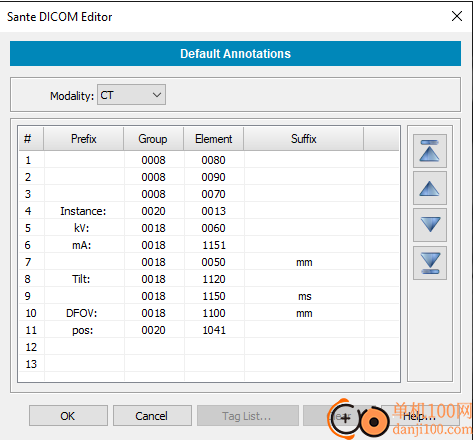Image resolution: width=476 pixels, height=440 pixels.
Task: Select group cell 0008 in row 1
Action: click(x=154, y=160)
